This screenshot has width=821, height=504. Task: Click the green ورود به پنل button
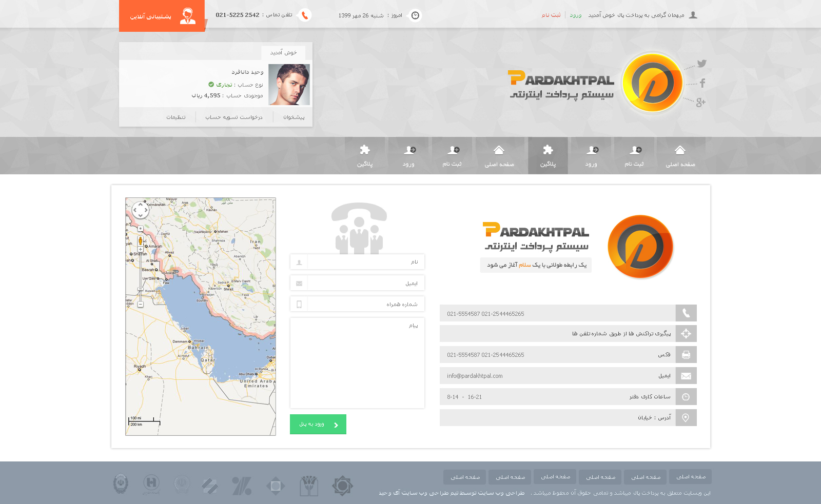coord(318,425)
